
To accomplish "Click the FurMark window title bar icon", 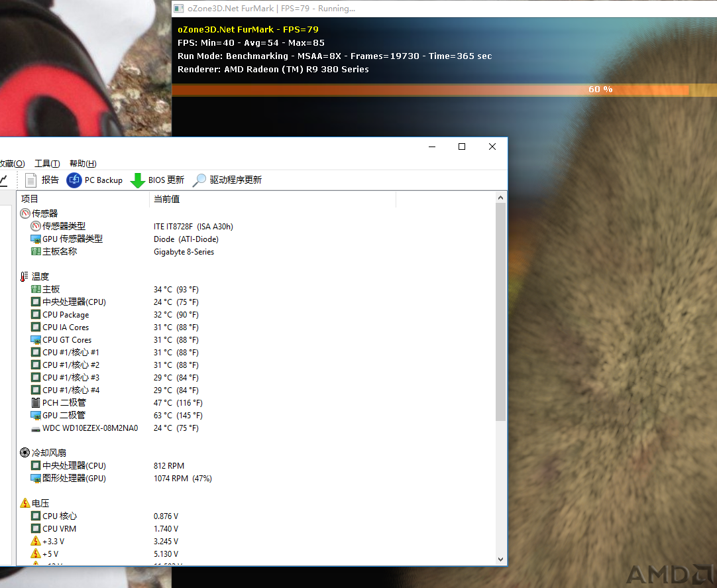I will [179, 8].
